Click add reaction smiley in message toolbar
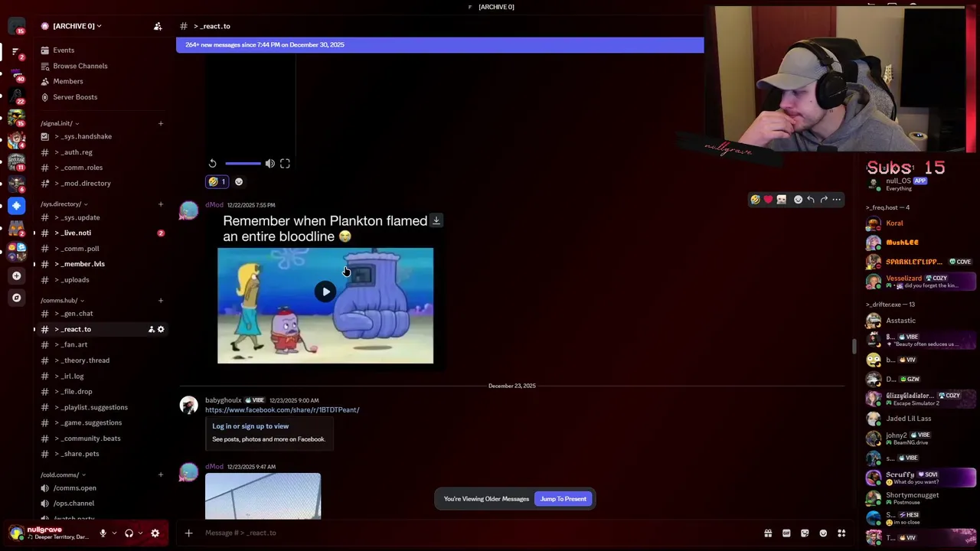This screenshot has height=551, width=980. (x=798, y=200)
